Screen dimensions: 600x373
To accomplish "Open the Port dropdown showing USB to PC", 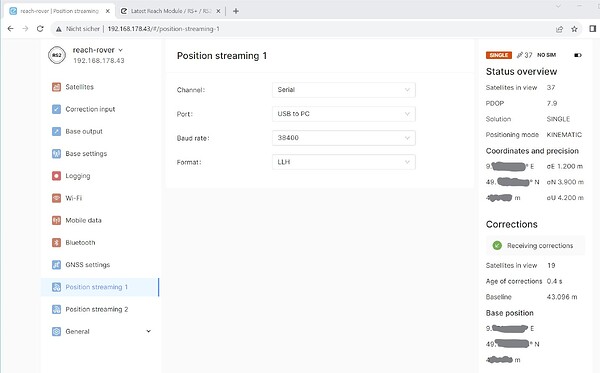I will 344,114.
